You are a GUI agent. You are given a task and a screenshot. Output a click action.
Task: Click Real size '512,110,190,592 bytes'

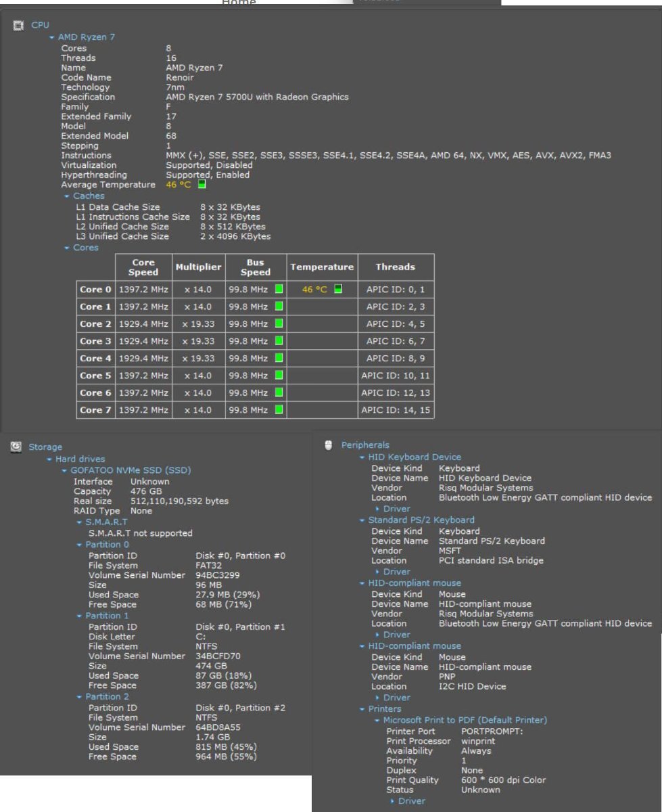tap(179, 501)
